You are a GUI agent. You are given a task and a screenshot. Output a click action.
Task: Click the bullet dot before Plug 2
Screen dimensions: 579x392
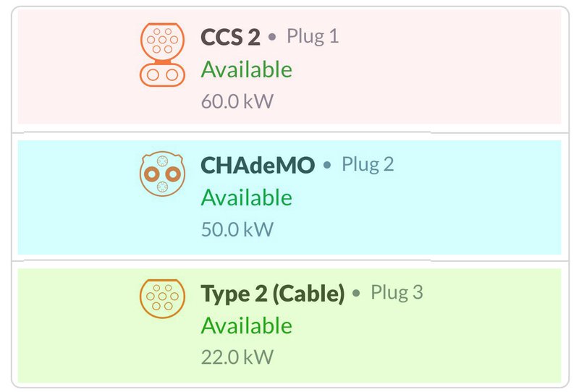[327, 165]
